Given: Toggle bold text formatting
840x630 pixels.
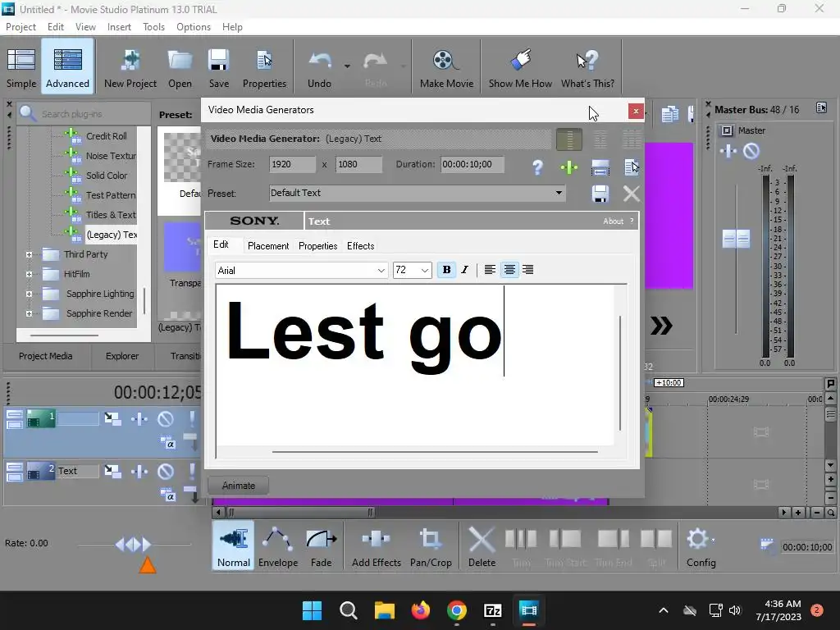Looking at the screenshot, I should click(446, 270).
